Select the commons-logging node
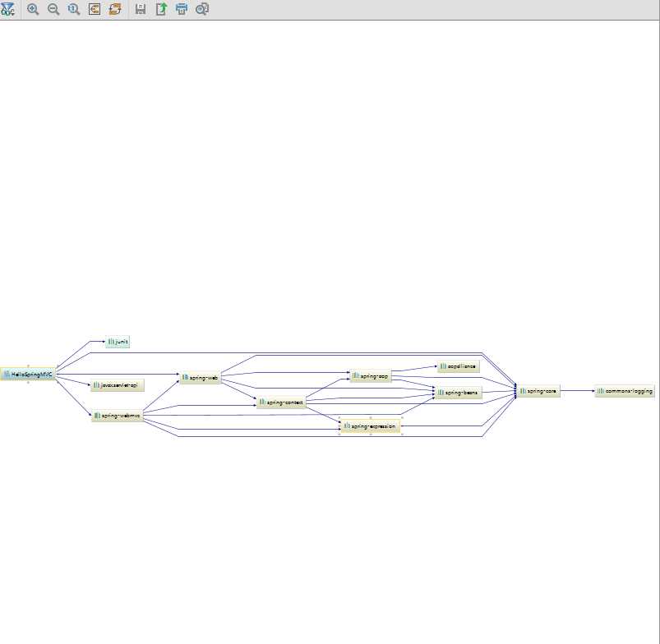Image resolution: width=660 pixels, height=644 pixels. point(625,391)
